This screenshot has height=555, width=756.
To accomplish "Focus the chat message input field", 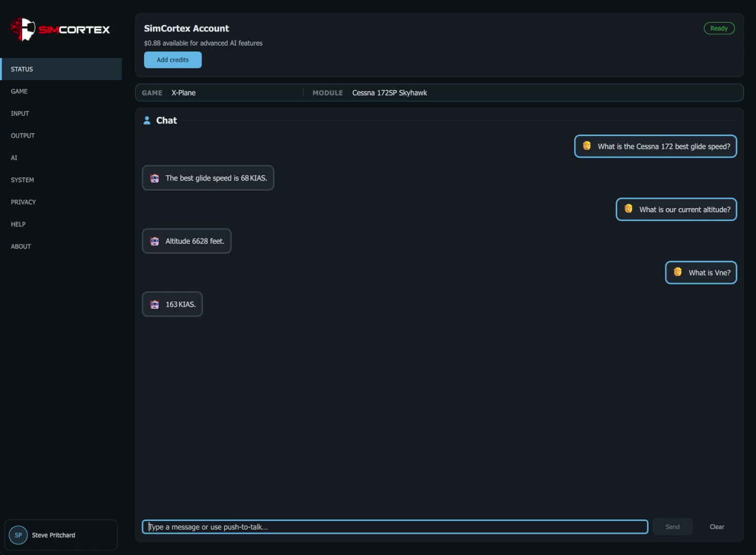I will [395, 527].
